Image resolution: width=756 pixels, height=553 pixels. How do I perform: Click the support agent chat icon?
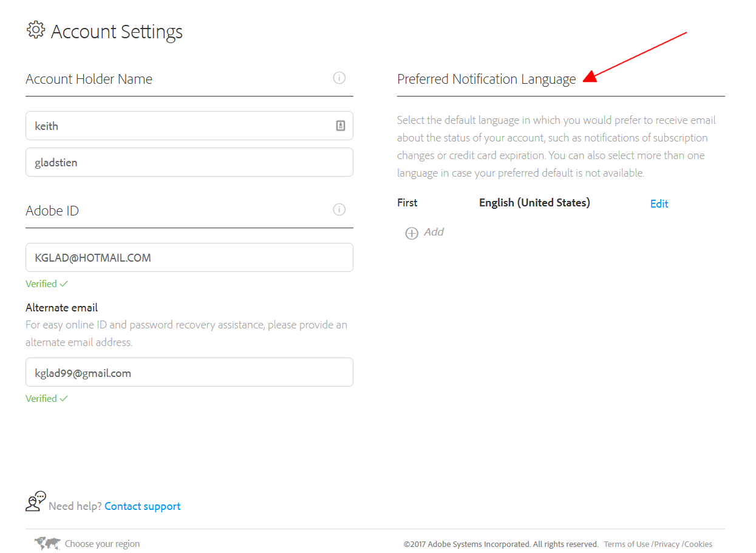36,501
